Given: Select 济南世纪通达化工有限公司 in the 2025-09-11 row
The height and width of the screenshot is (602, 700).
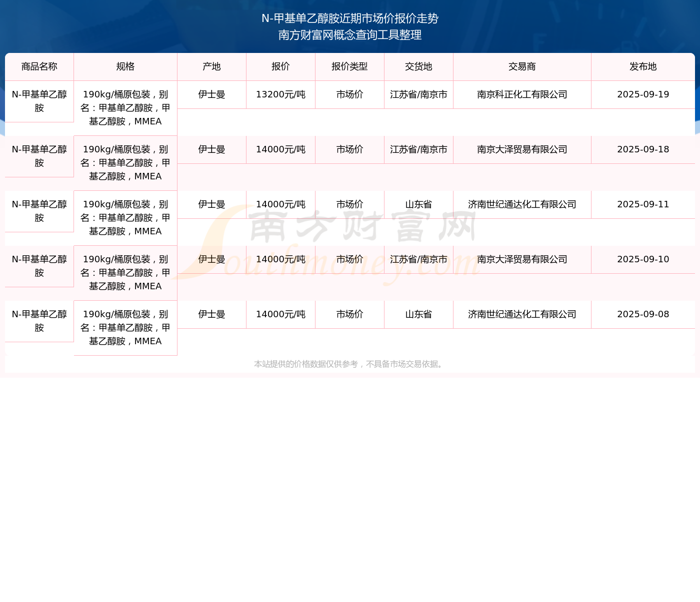Looking at the screenshot, I should [522, 204].
